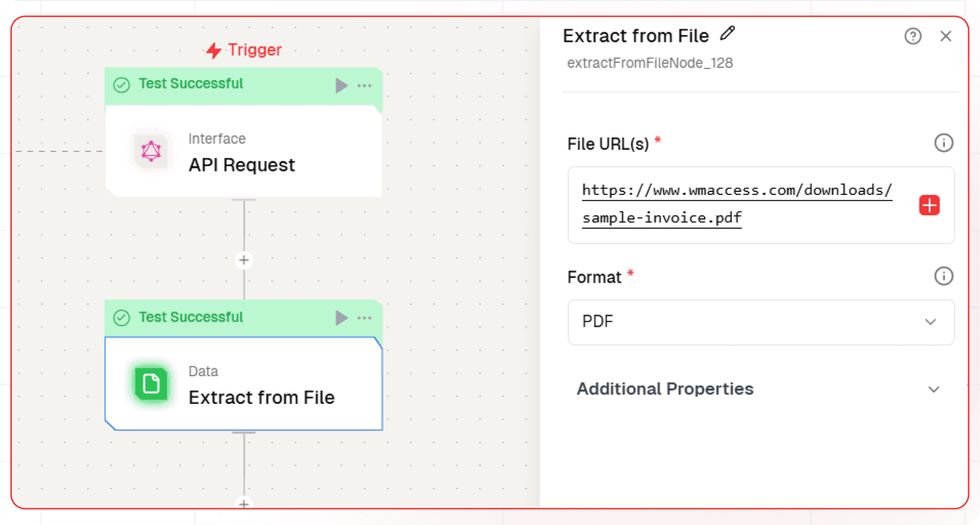Click the green check icon on Extract from File

(122, 317)
